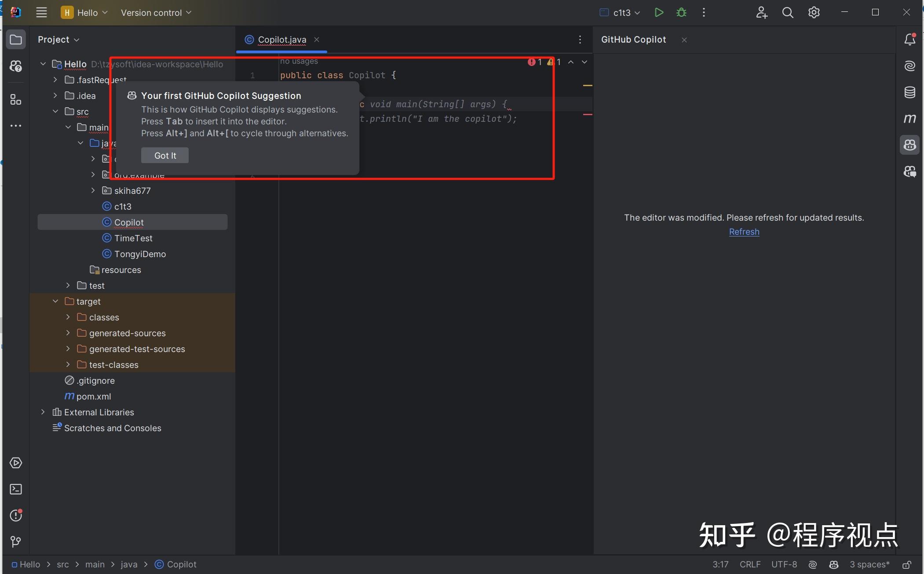Run the current configuration

pyautogui.click(x=659, y=12)
